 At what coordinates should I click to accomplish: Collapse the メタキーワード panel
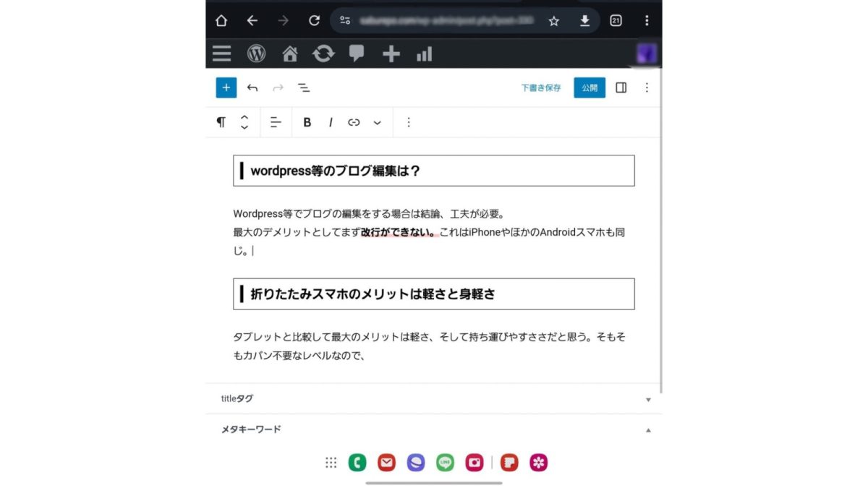coord(648,429)
